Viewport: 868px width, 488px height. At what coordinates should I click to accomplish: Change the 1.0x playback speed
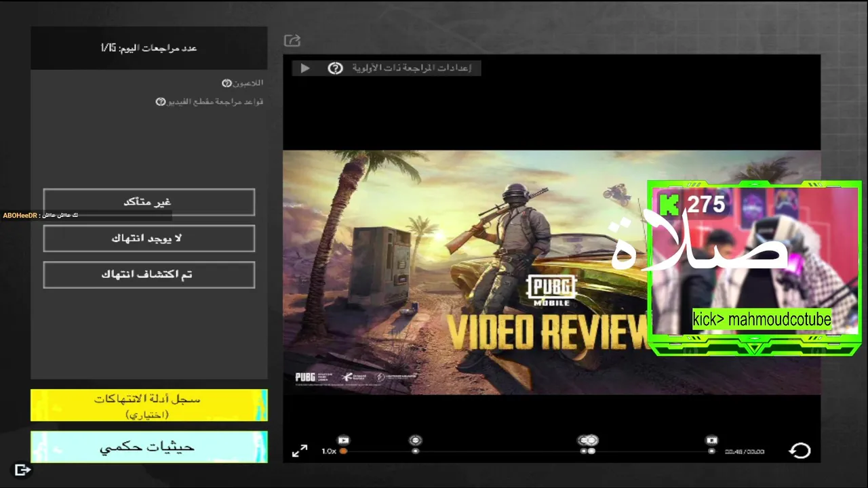pos(329,451)
